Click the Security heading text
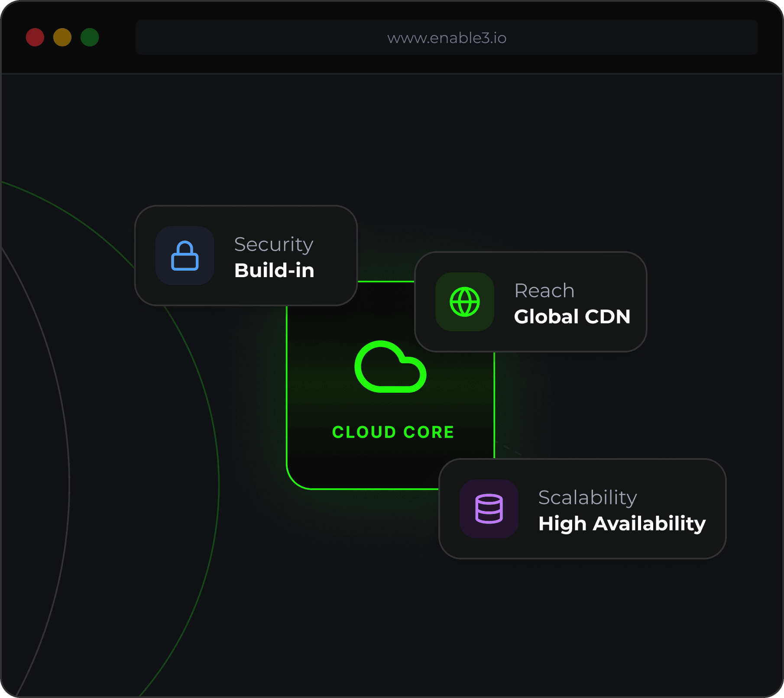 [273, 244]
